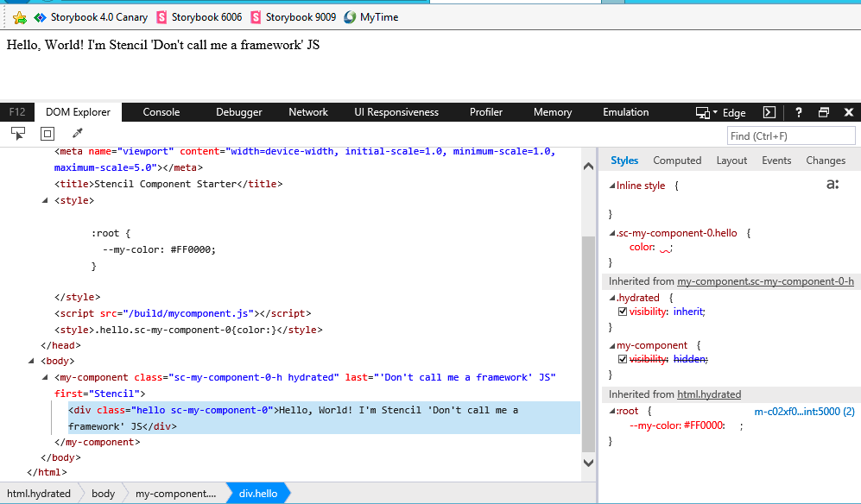Image resolution: width=861 pixels, height=504 pixels.
Task: Select my-component in the breadcrumb bar
Action: (175, 494)
